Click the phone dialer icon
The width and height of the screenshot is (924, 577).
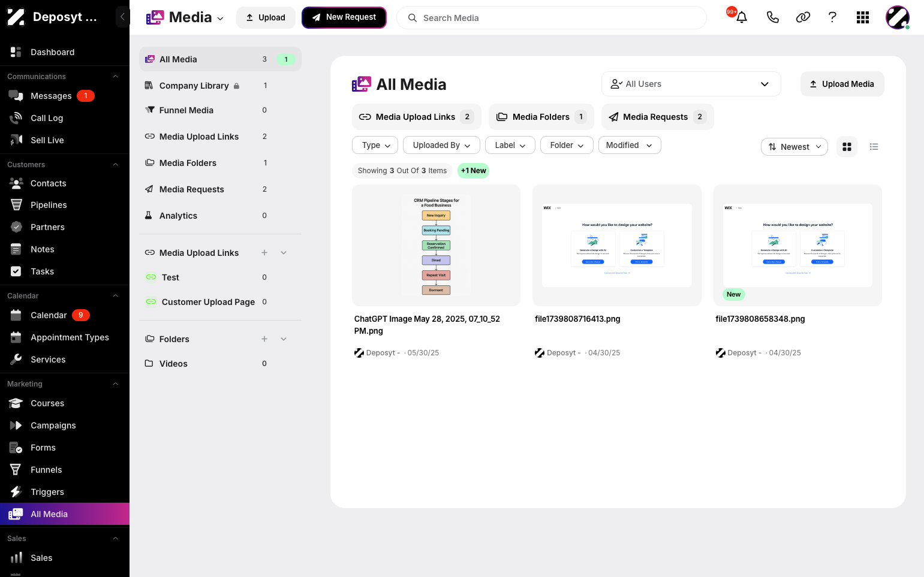[x=772, y=17]
